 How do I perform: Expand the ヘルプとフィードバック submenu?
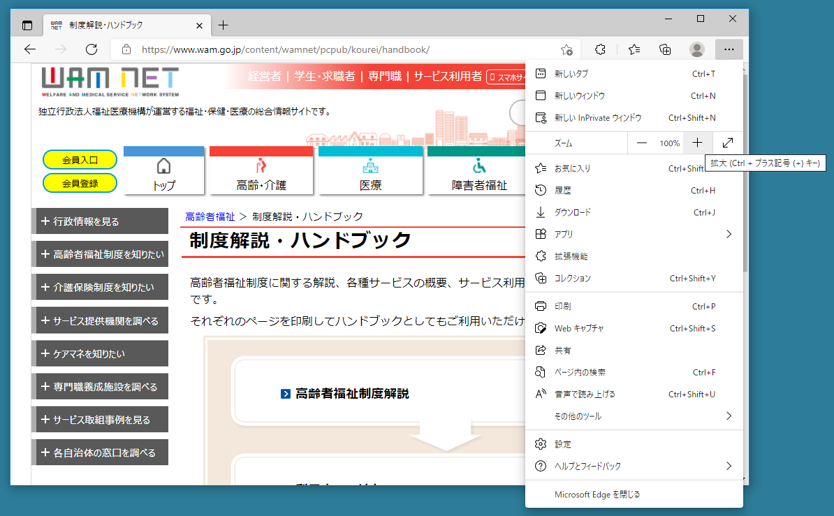pos(633,466)
